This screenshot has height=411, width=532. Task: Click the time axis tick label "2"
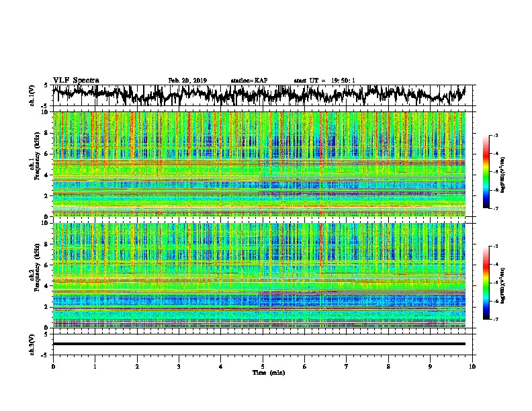coord(137,367)
